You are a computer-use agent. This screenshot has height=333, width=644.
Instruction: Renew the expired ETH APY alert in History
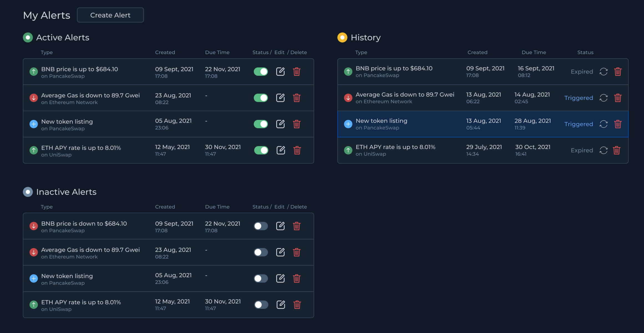[604, 150]
